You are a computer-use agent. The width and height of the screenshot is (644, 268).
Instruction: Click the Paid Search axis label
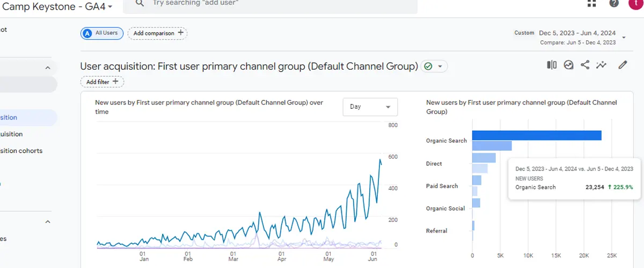tap(442, 186)
